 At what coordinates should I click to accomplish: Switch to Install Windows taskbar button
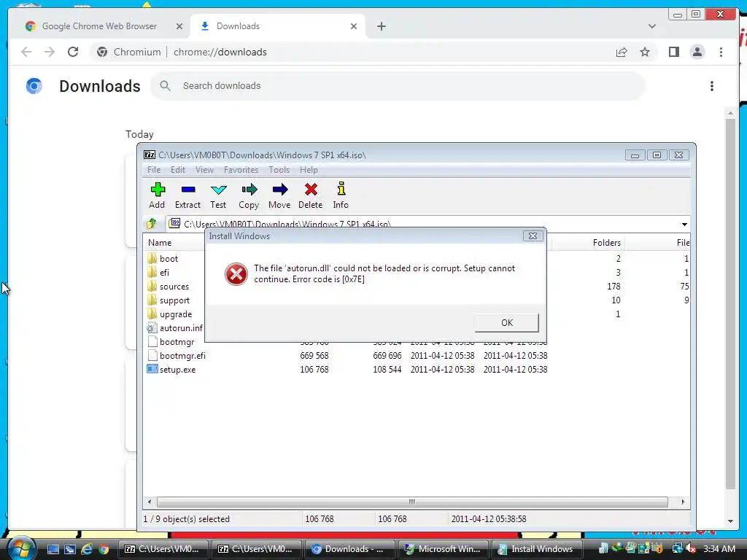point(536,549)
